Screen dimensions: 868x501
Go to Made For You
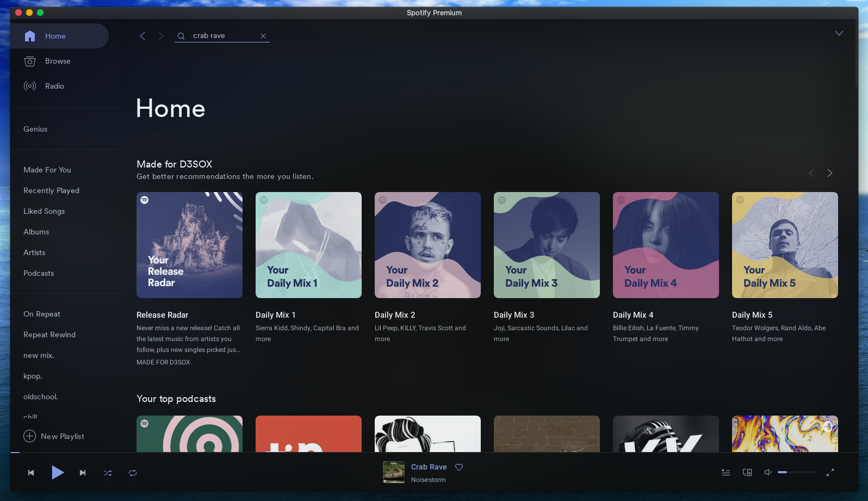[x=47, y=170]
